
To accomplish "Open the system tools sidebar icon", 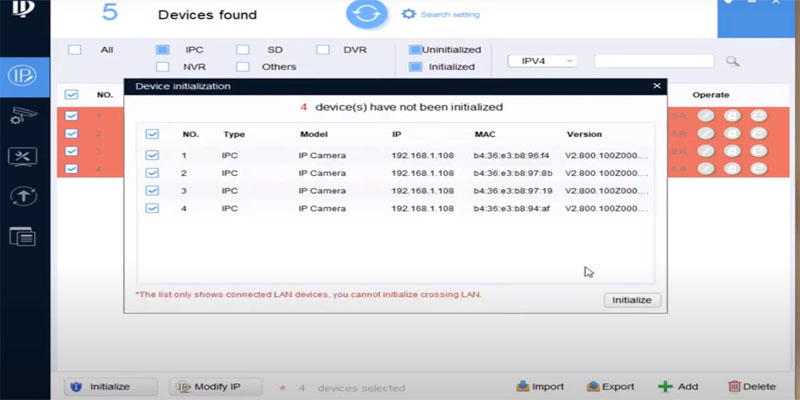I will [23, 155].
